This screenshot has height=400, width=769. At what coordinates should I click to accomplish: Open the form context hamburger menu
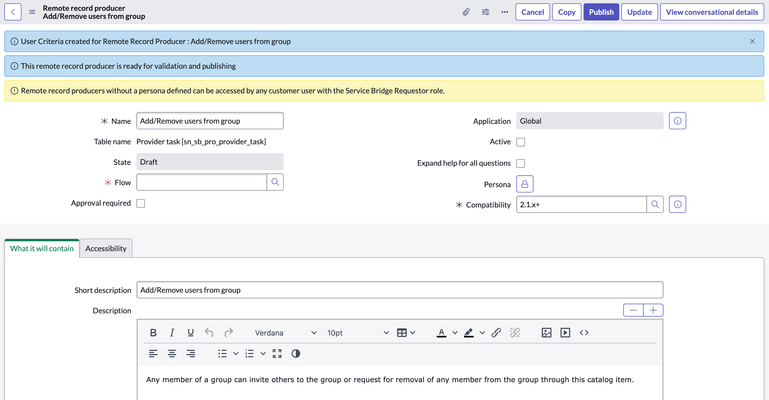(x=32, y=12)
